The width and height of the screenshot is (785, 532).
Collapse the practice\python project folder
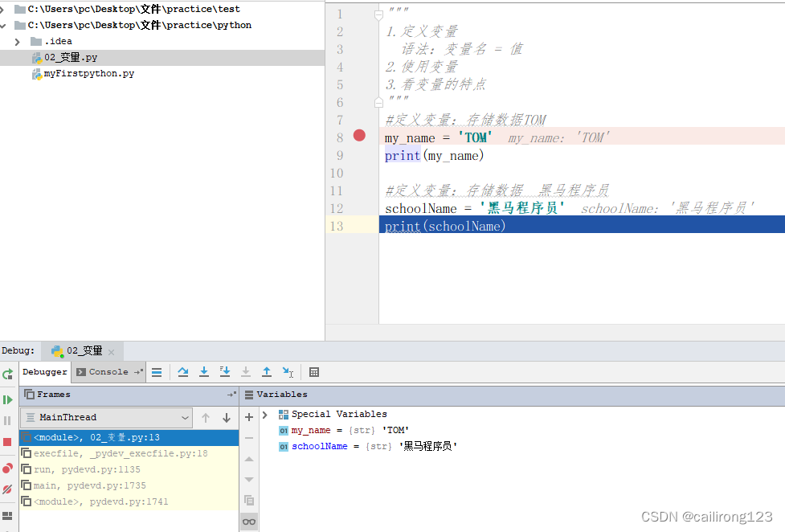tap(5, 24)
